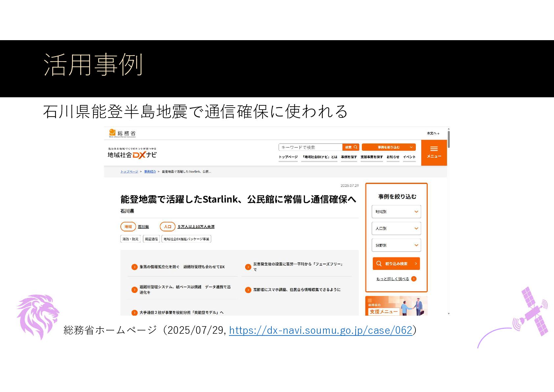
Task: Expand the 地域別 dropdown in the sidebar
Action: pos(396,212)
